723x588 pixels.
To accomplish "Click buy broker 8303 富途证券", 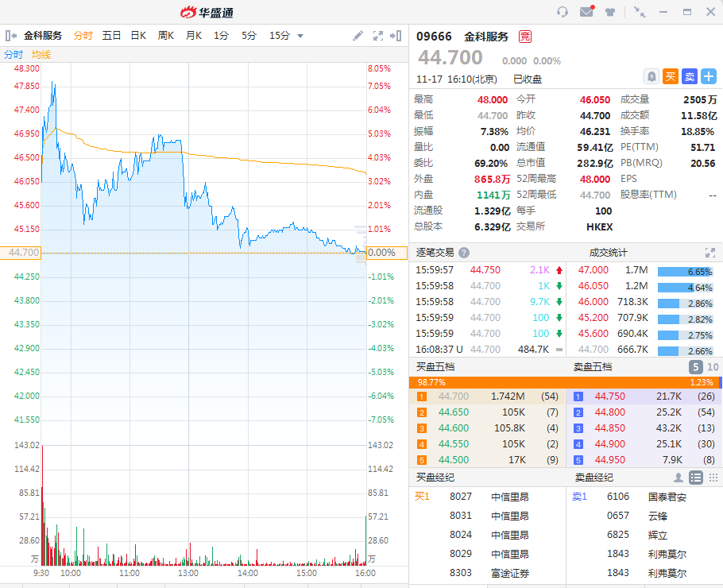I will pos(489,573).
